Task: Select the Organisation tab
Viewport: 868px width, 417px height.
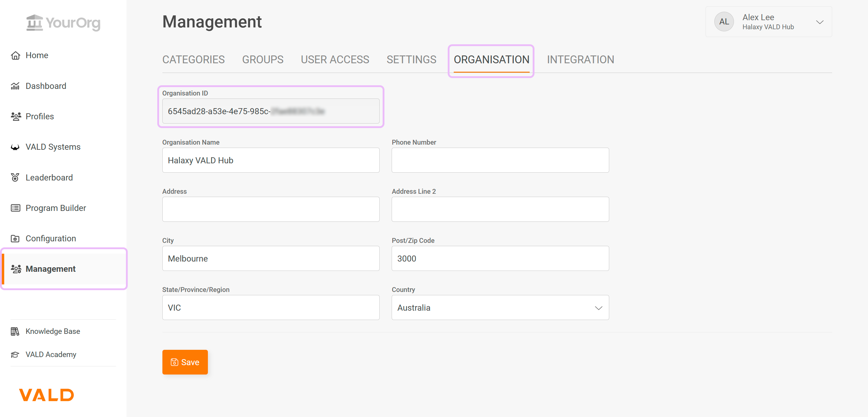Action: (491, 60)
